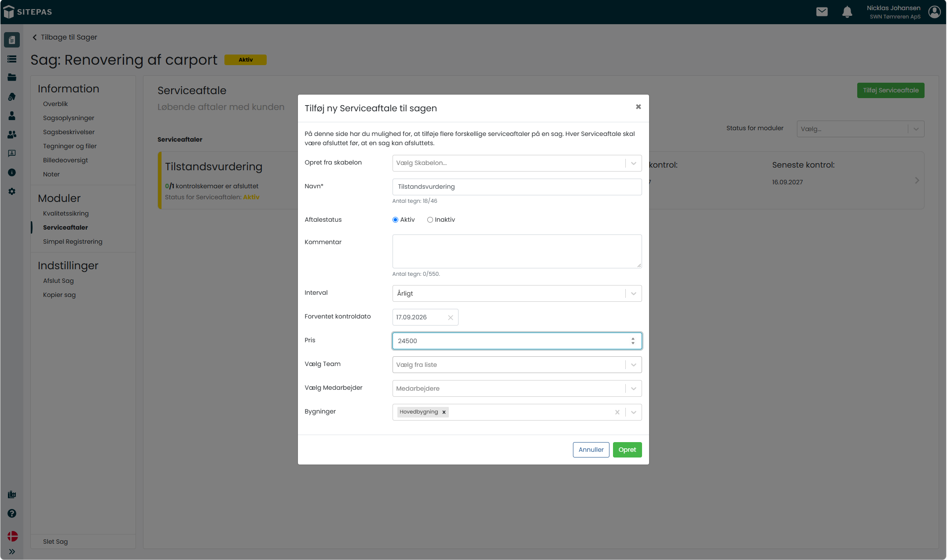This screenshot has height=560, width=947.
Task: Click the statistics chart icon in sidebar
Action: 12,494
